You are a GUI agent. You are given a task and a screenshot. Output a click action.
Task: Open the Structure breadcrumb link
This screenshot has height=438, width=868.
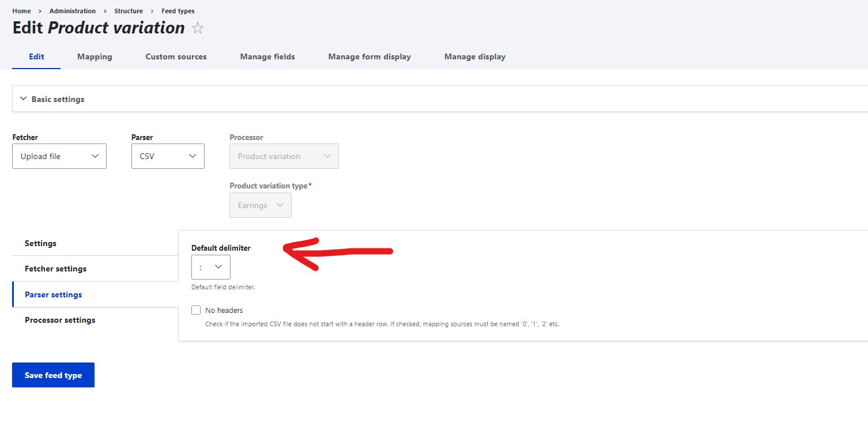pyautogui.click(x=129, y=11)
